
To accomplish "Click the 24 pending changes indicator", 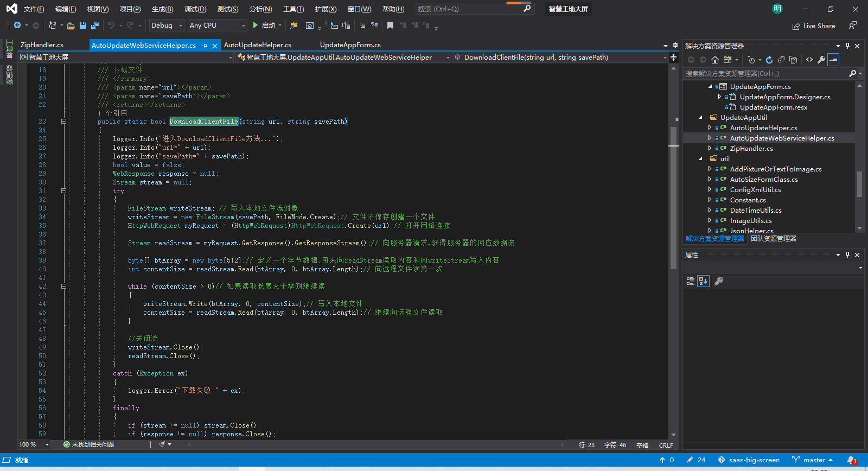I will coord(696,460).
